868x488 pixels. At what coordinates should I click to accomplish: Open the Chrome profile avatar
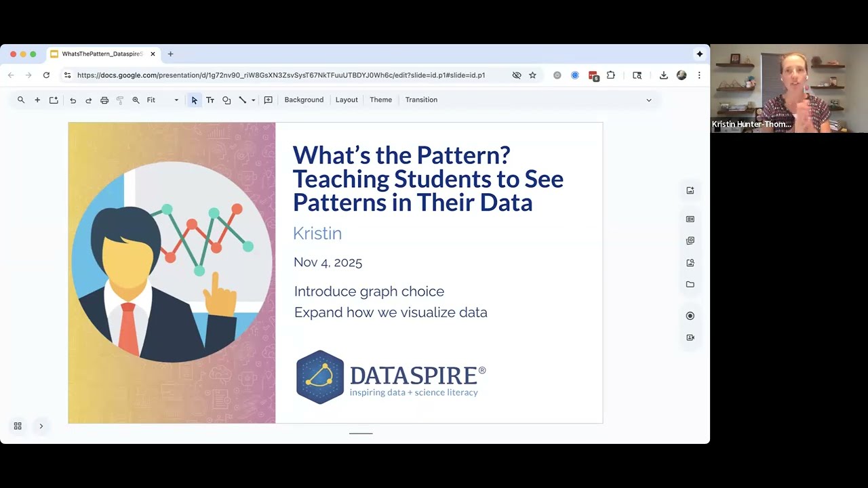[682, 75]
